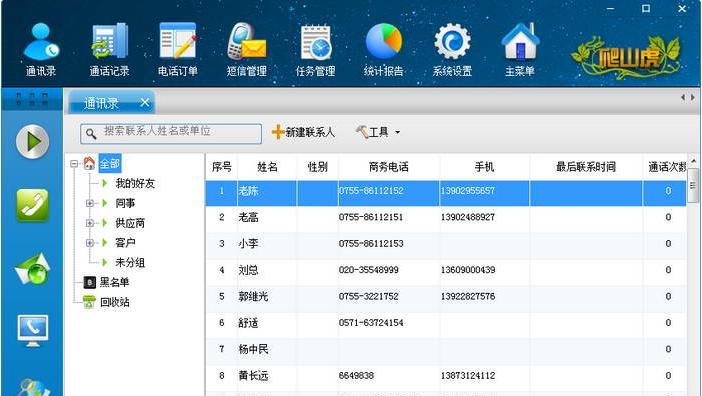
Task: Select 全部 in the tree
Action: (x=110, y=163)
